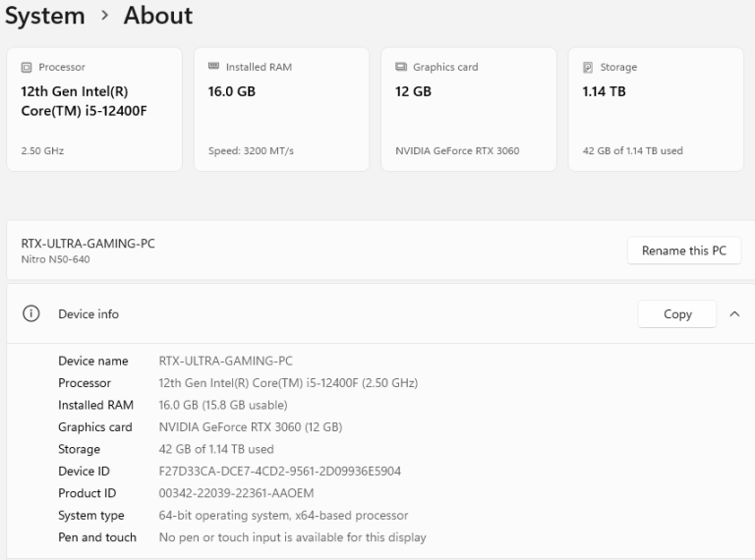The width and height of the screenshot is (755, 560).
Task: Open the Storage card showing 1.14 TB
Action: [656, 109]
